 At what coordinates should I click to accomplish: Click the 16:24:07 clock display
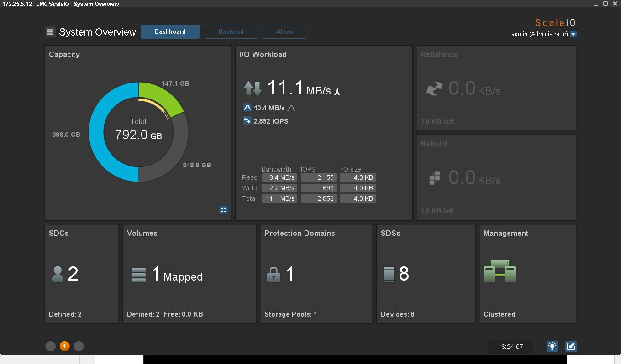(x=510, y=347)
